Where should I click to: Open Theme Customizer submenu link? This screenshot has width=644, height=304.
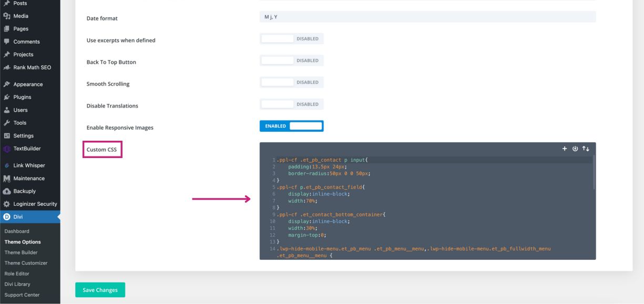click(x=26, y=263)
